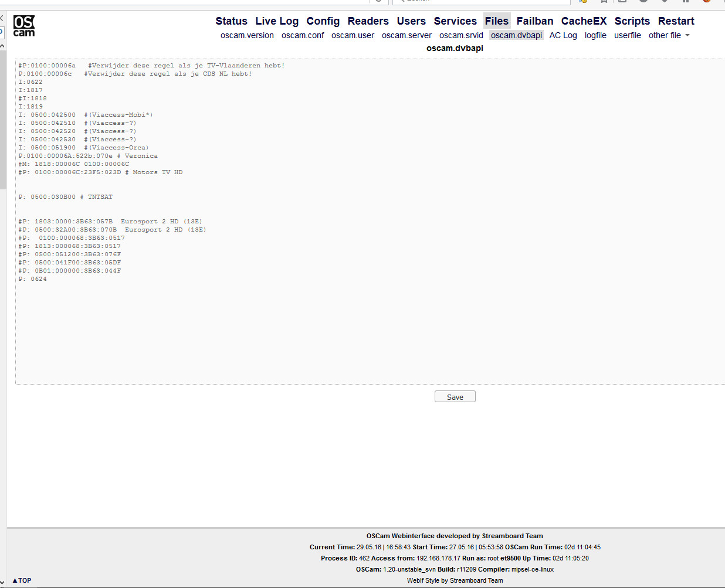The width and height of the screenshot is (725, 588).
Task: Click the TV-Vlaanderen comment line
Action: click(x=151, y=66)
